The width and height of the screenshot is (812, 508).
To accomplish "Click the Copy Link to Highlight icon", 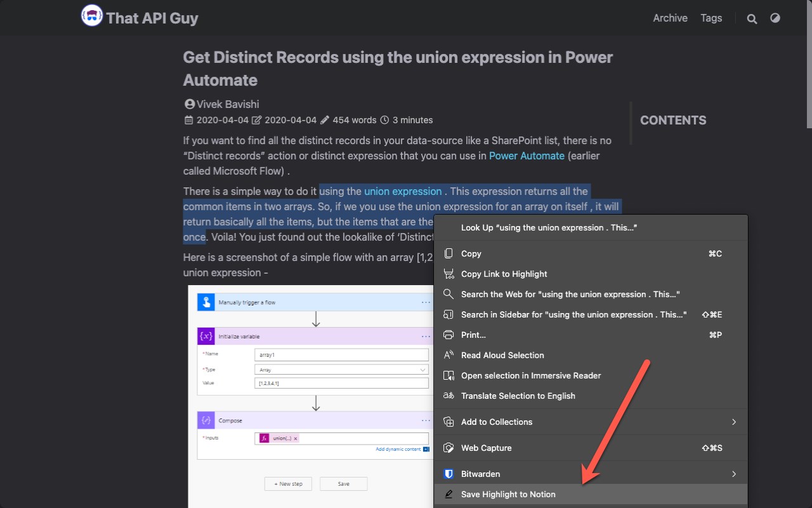I will (x=449, y=274).
